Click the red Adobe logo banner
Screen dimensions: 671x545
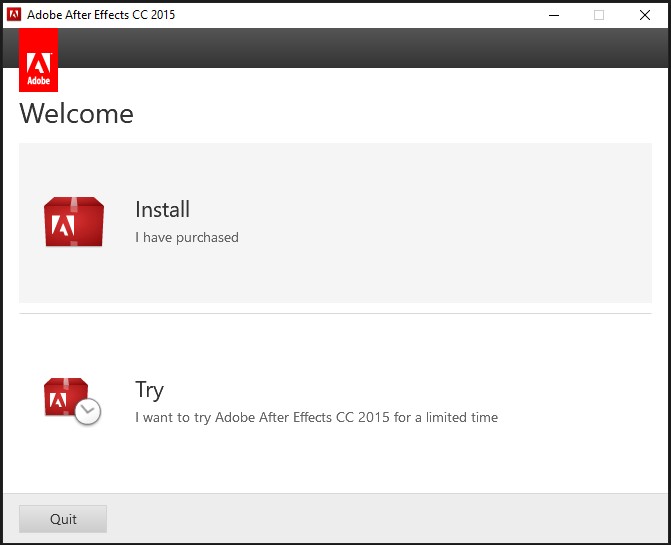click(x=39, y=60)
